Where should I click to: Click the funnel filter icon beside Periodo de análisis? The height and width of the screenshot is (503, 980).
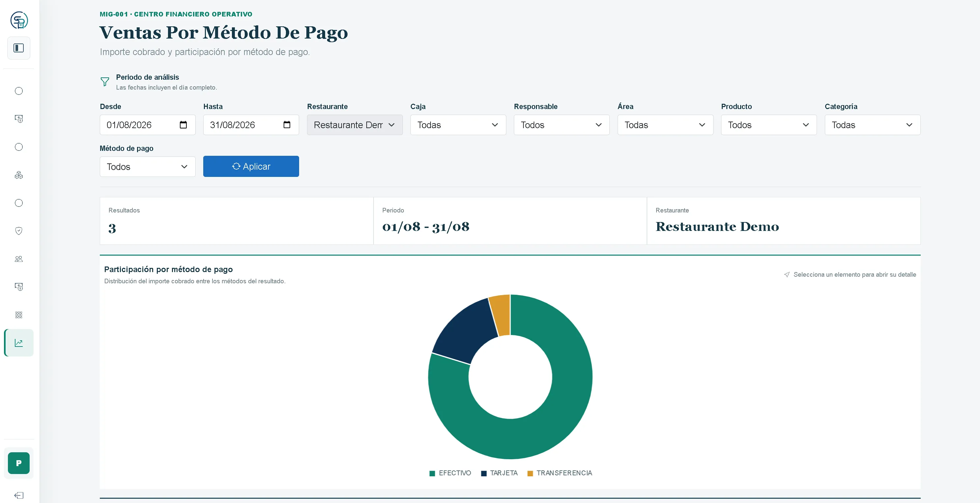105,82
